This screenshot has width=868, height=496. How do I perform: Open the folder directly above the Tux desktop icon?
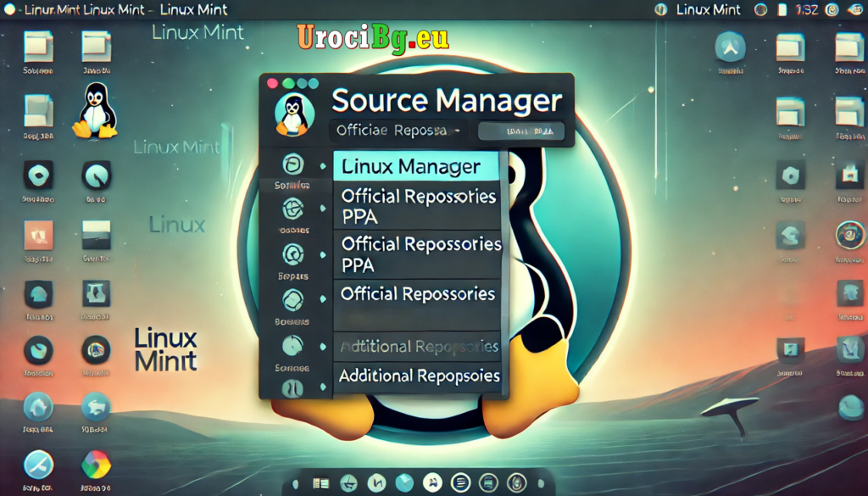(97, 46)
